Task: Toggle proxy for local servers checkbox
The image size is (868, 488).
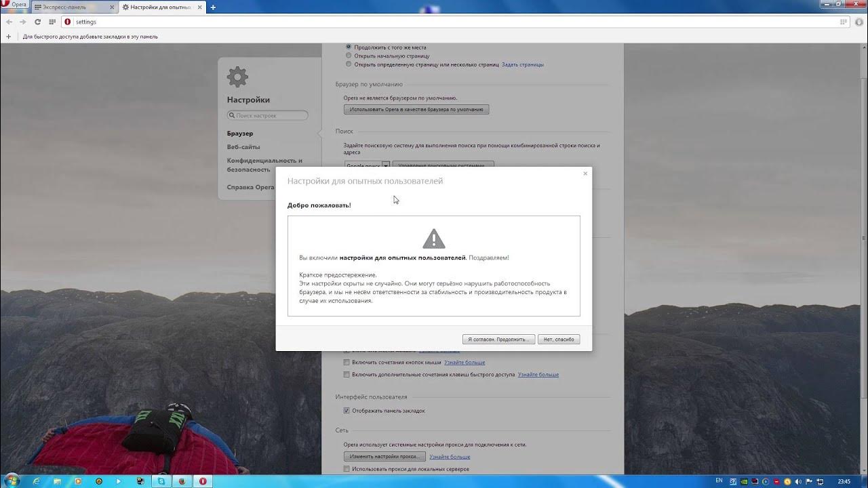Action: 347,469
